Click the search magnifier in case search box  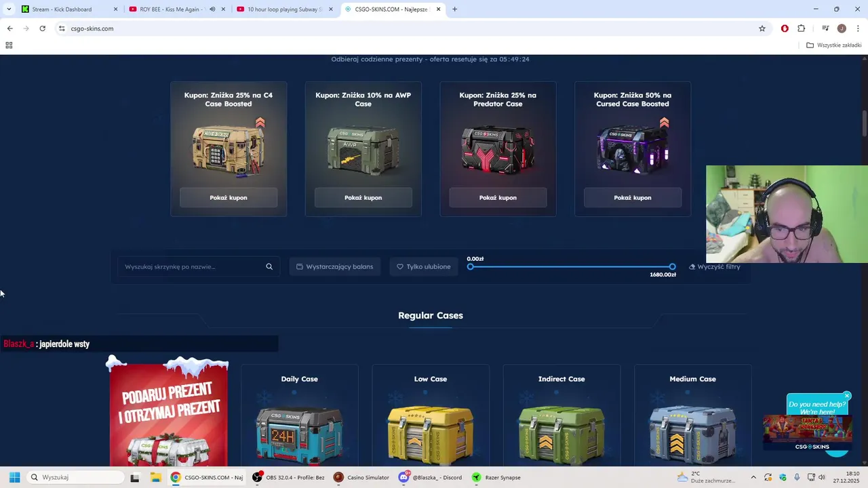tap(269, 266)
